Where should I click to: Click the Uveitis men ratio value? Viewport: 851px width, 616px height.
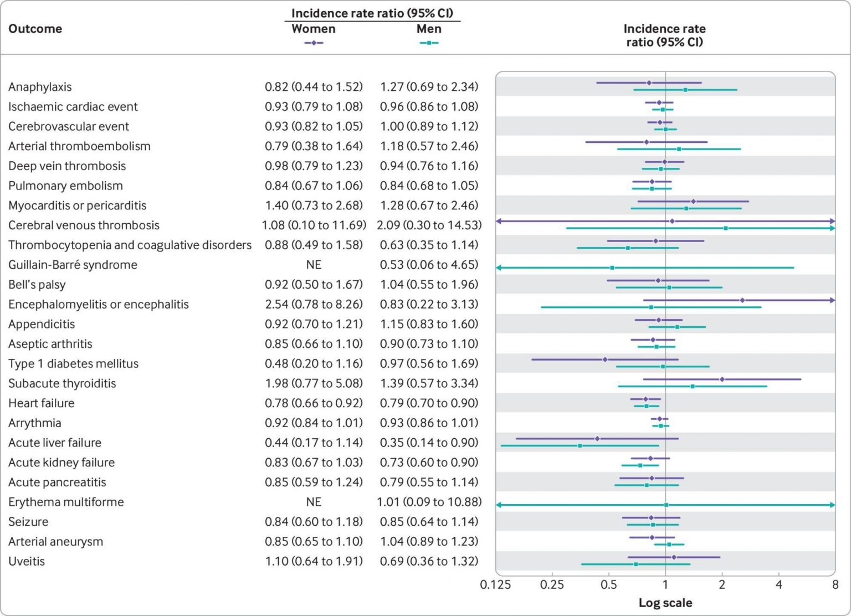tap(429, 561)
